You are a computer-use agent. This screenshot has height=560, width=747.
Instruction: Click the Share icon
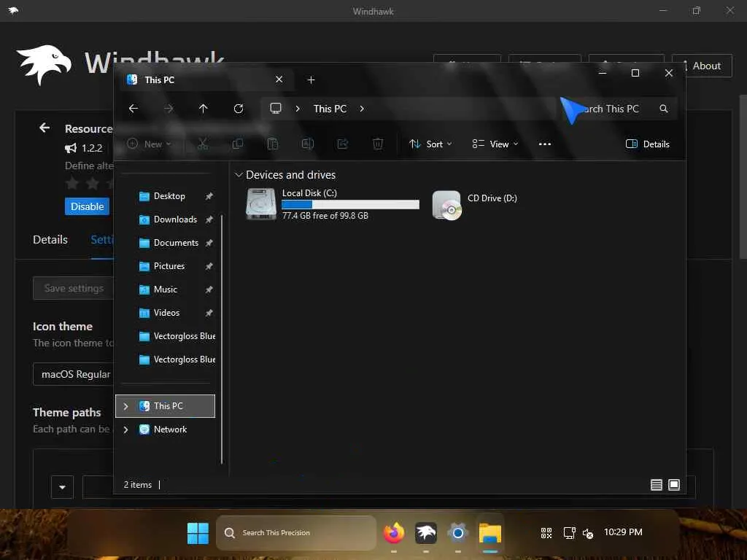(x=343, y=144)
